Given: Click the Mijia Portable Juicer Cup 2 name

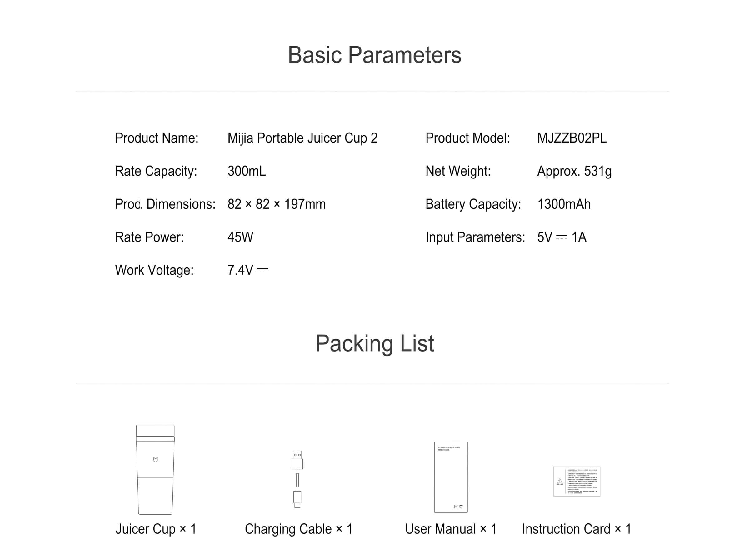Looking at the screenshot, I should tap(302, 138).
